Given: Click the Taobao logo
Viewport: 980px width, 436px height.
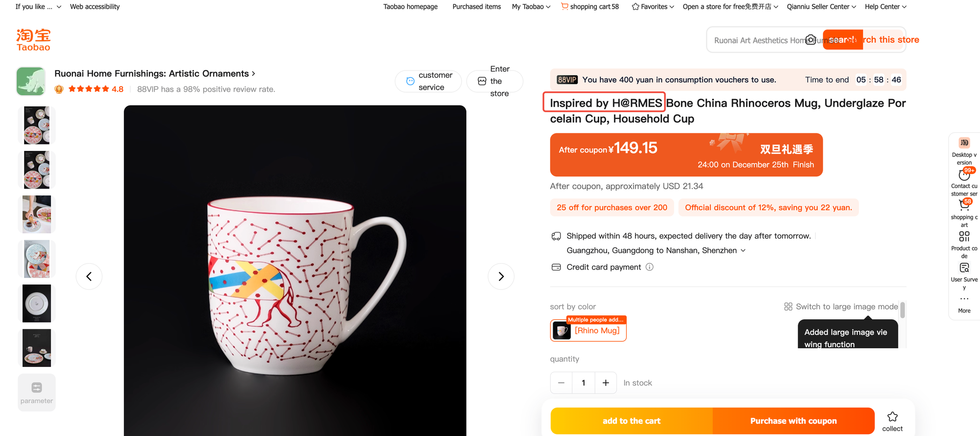Looking at the screenshot, I should pos(33,40).
